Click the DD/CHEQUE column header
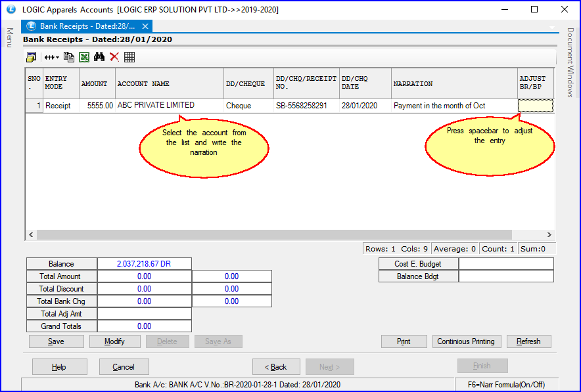Screen dimensions: 581x392 [x=248, y=83]
